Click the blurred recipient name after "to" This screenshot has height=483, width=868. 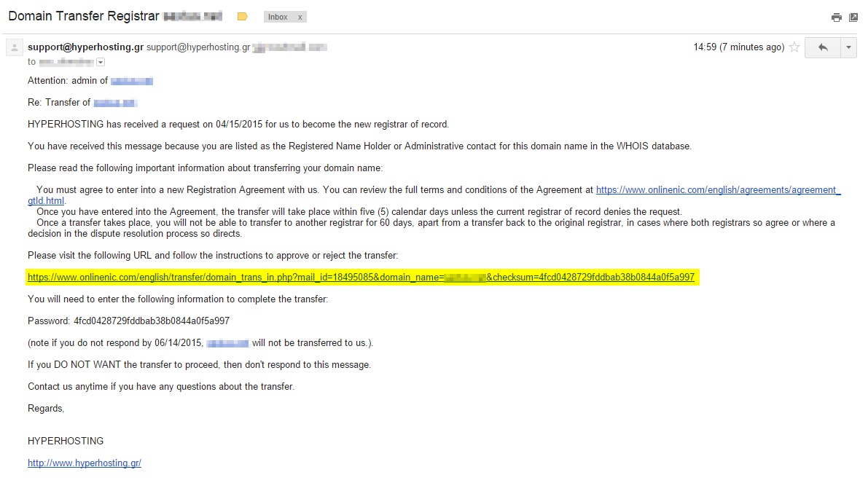pyautogui.click(x=66, y=62)
